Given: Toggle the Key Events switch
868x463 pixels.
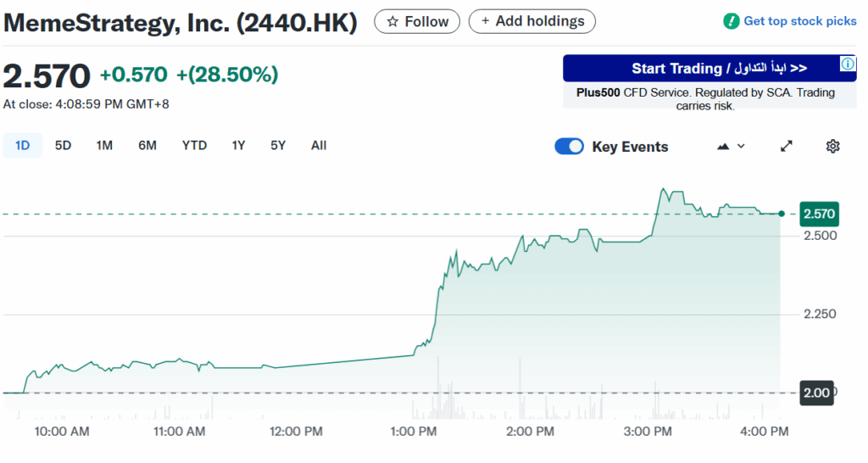Looking at the screenshot, I should tap(569, 146).
